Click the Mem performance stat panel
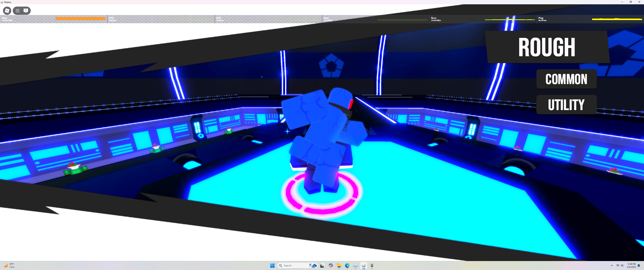This screenshot has width=644, height=270. (54, 19)
